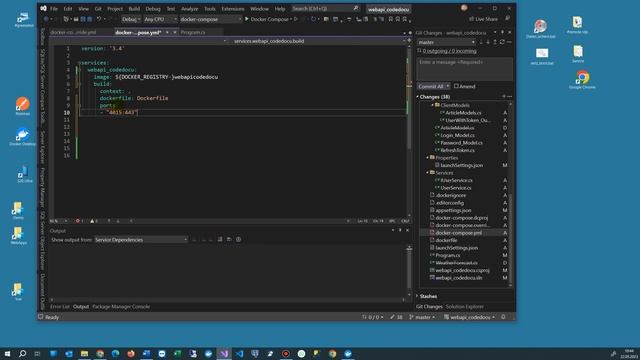
Task: Collapse the Services folder in changes
Action: click(427, 173)
